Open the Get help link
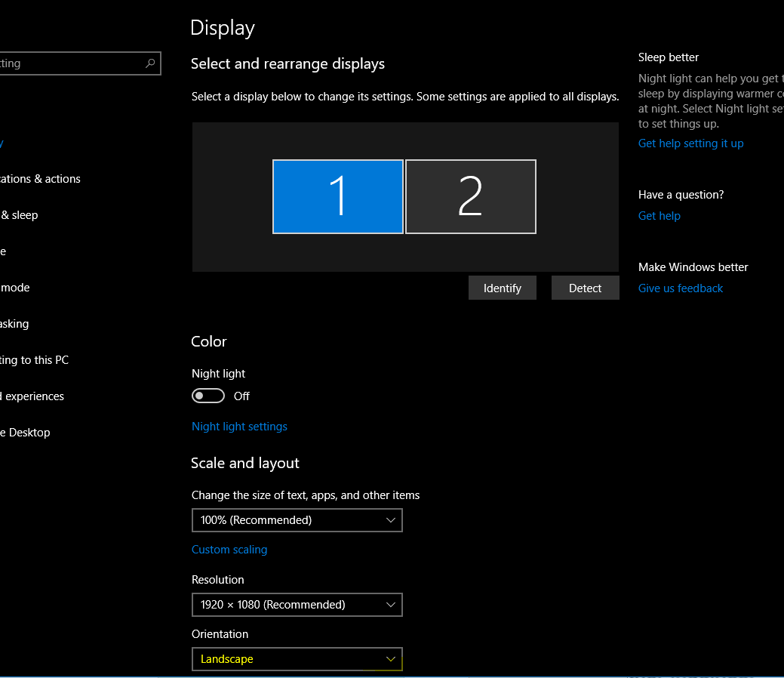 (x=659, y=216)
